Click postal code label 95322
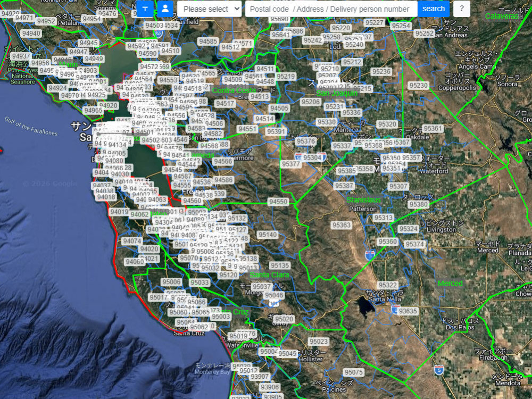The width and height of the screenshot is (532, 399). (387, 285)
